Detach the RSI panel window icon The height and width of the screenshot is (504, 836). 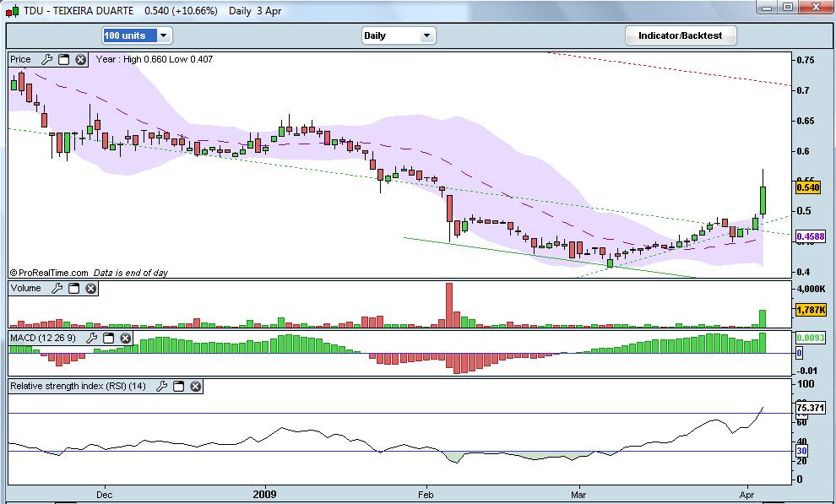coord(179,387)
